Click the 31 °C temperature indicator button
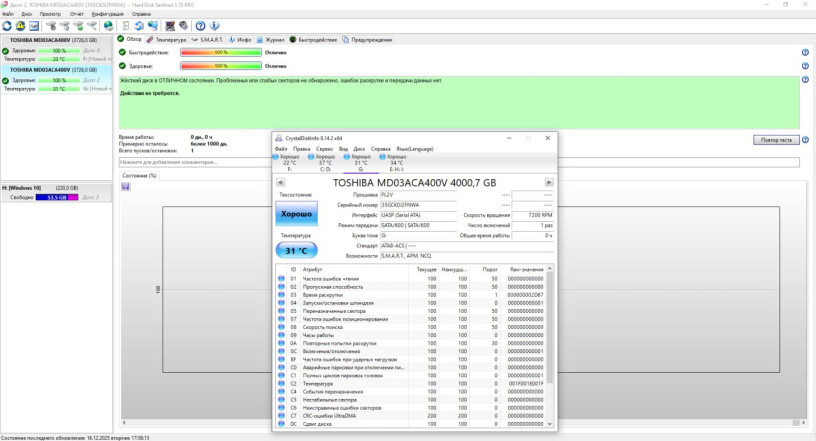The width and height of the screenshot is (816, 441). [x=296, y=250]
